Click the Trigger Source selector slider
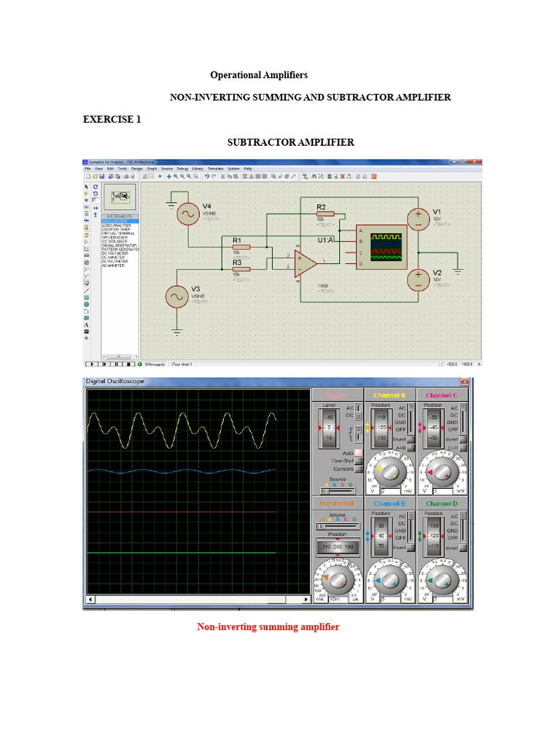The width and height of the screenshot is (560, 747). [x=338, y=491]
